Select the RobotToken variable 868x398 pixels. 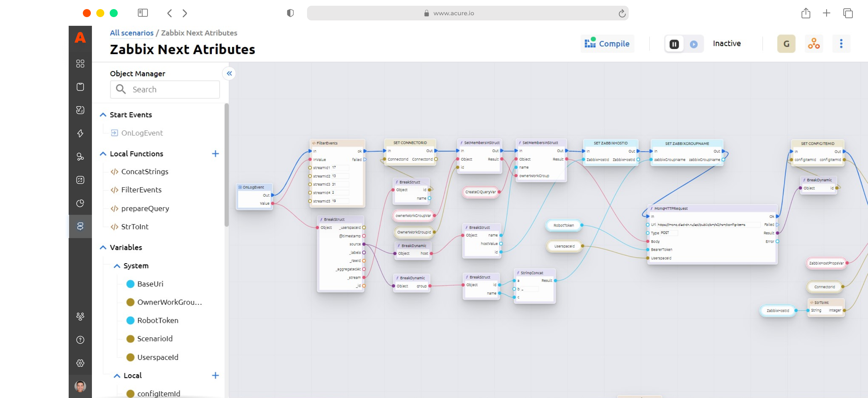click(x=157, y=320)
